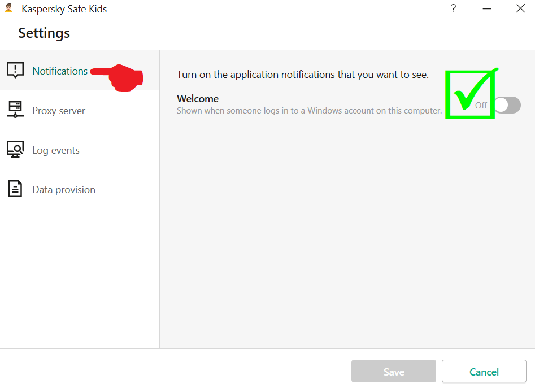Open the Proxy server settings section

click(59, 111)
